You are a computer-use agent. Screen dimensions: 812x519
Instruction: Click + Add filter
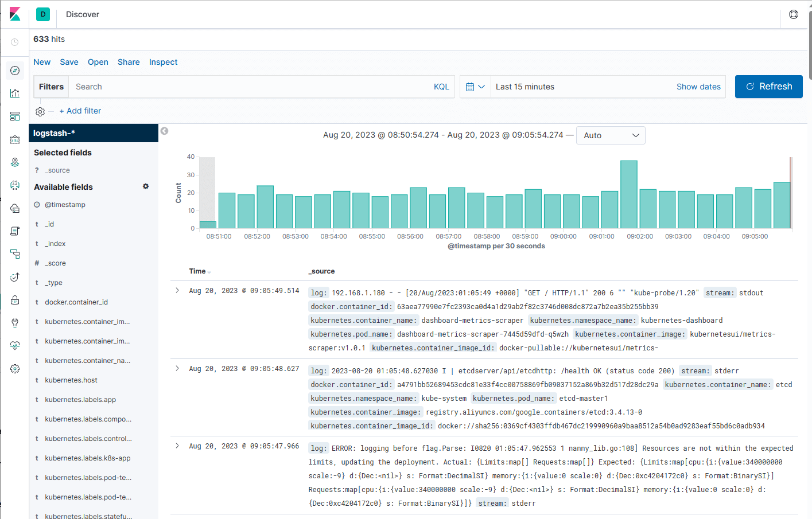click(x=80, y=111)
